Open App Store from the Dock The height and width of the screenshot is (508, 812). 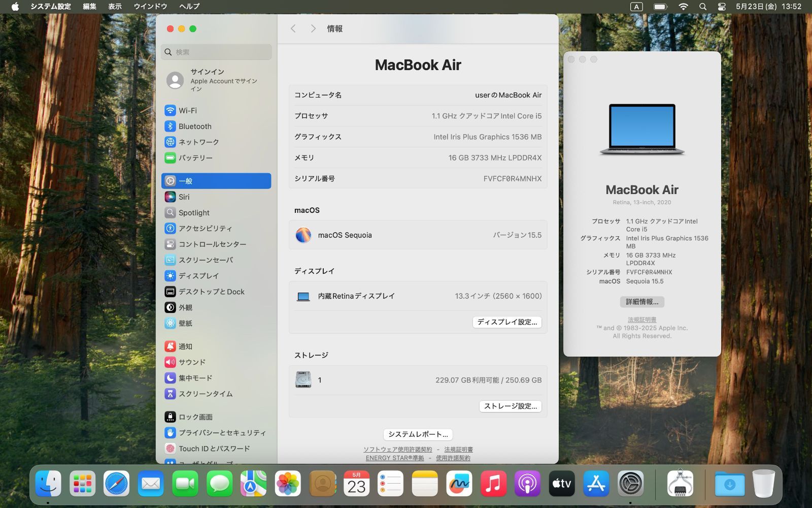coord(596,483)
